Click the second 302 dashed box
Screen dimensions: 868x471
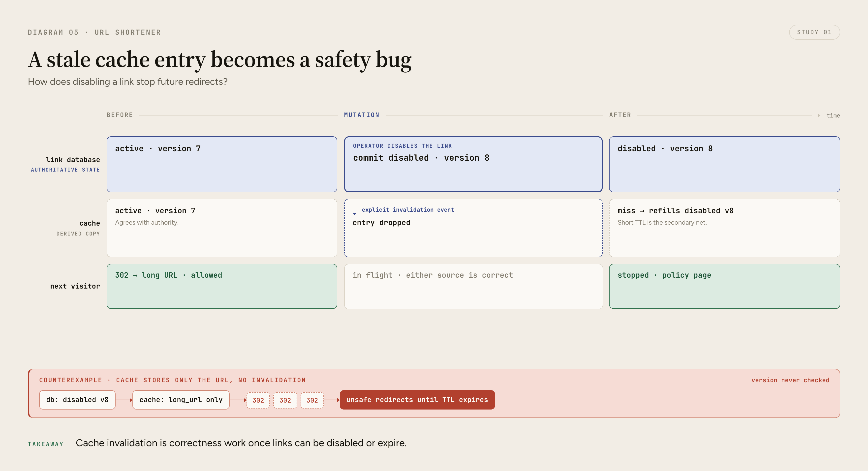point(285,400)
